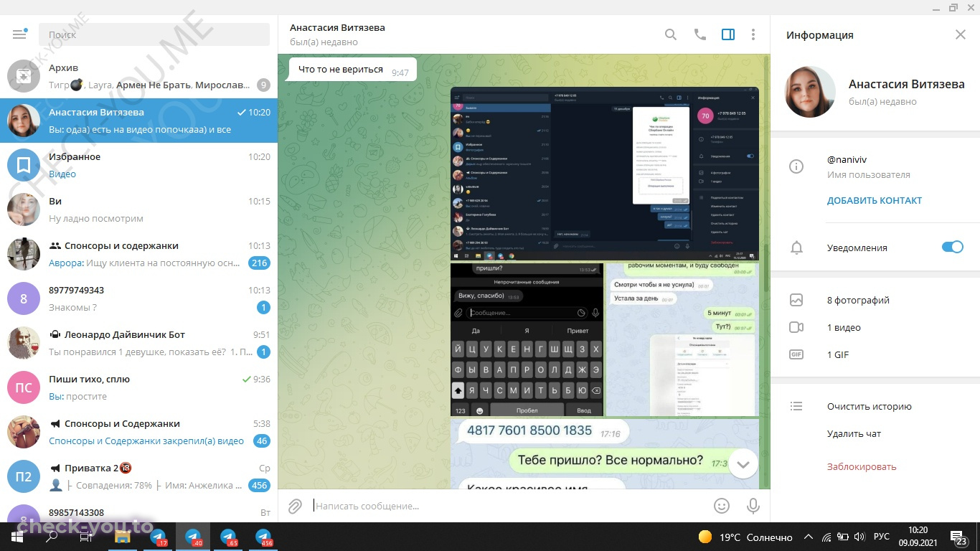
Task: Click the Анастасия Витязева avatar in chat list
Action: point(24,121)
